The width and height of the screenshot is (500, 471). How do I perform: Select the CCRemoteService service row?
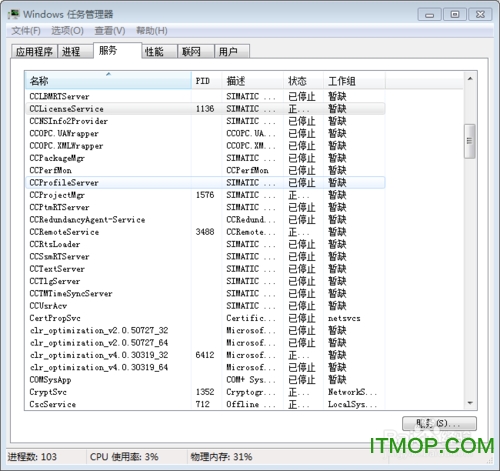pos(205,232)
